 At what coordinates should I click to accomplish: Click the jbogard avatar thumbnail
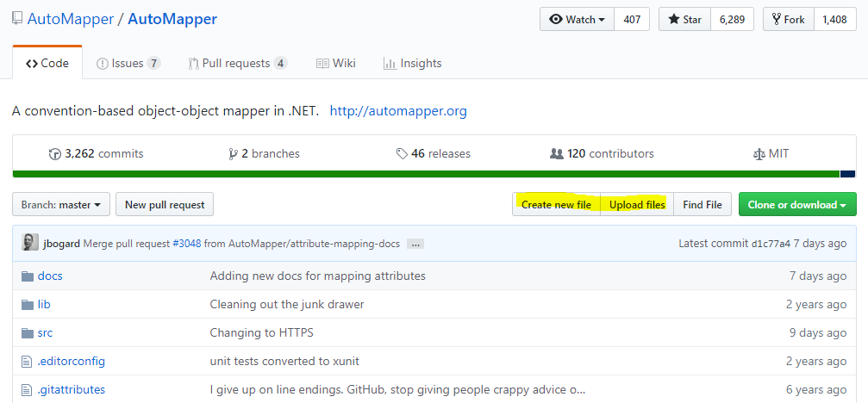pos(30,243)
